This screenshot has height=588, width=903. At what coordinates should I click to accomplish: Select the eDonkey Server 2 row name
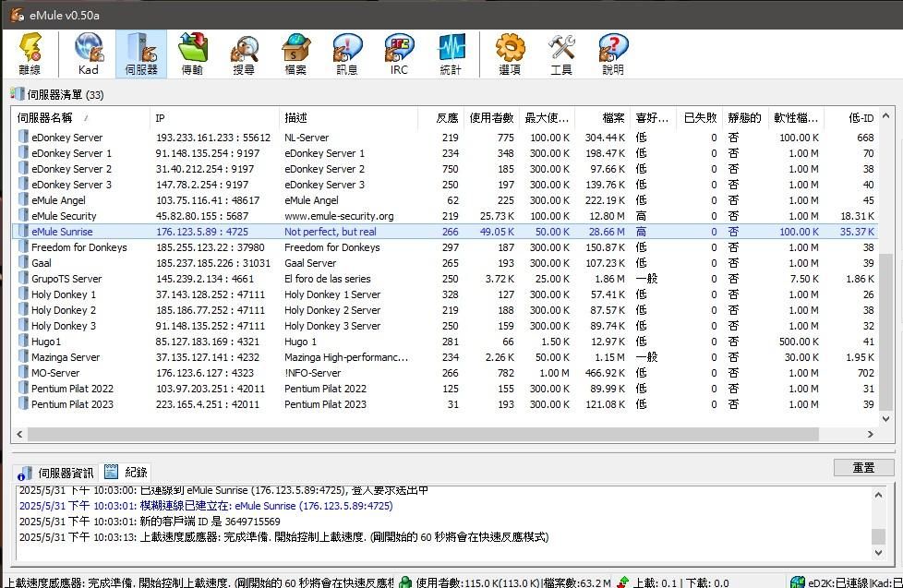[71, 169]
